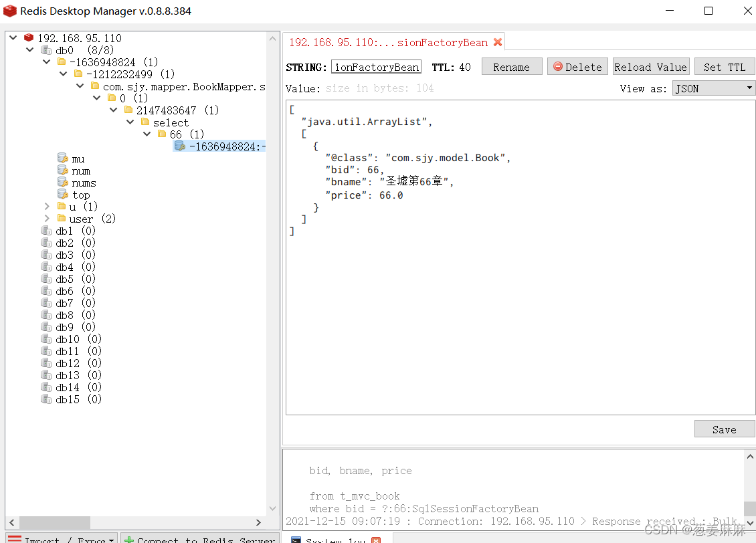Screen dimensions: 756x543
Task: Click the log line 'from t_mvc_book'
Action: pos(355,496)
